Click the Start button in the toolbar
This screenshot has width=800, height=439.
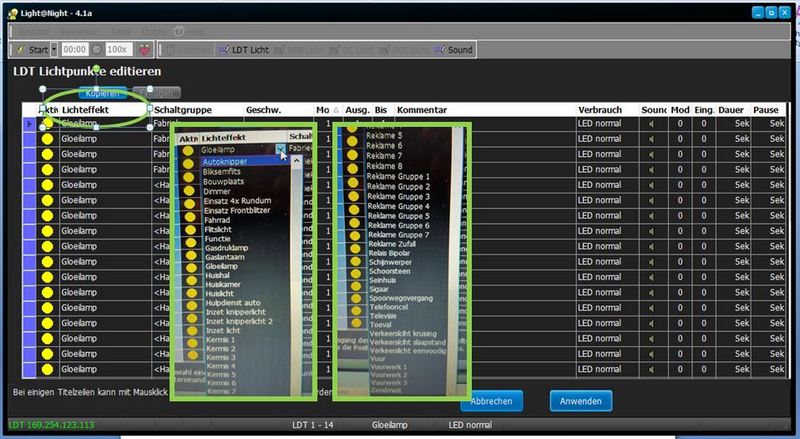click(32, 50)
